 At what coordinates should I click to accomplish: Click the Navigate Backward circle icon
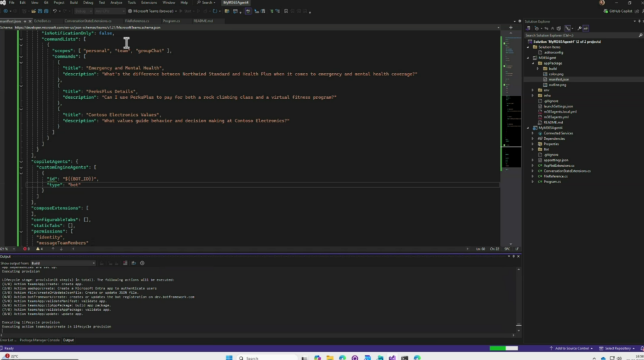[x=5, y=11]
